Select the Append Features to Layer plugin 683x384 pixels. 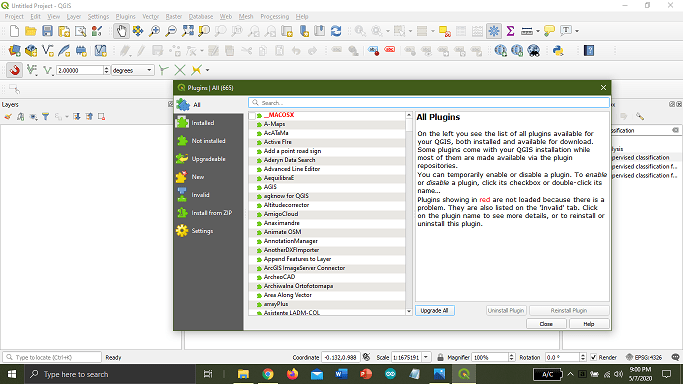tap(297, 259)
